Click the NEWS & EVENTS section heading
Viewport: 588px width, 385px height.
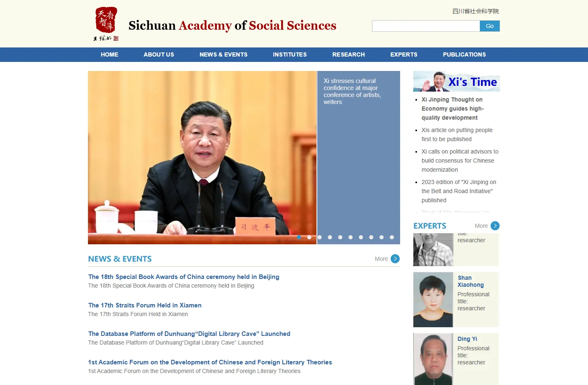120,259
